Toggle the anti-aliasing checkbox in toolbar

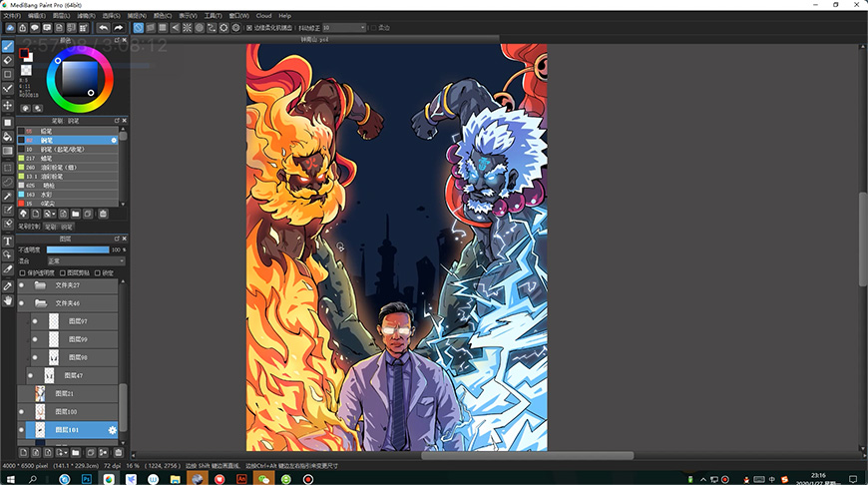click(x=249, y=28)
